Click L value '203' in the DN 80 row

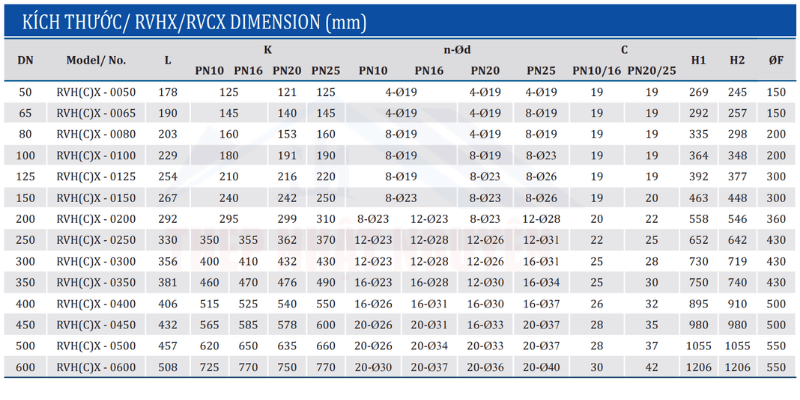pos(168,134)
